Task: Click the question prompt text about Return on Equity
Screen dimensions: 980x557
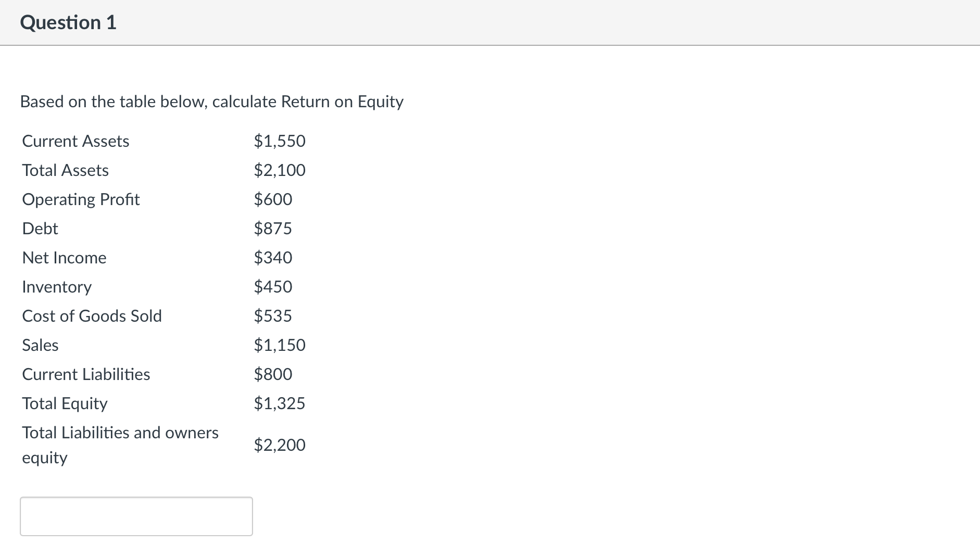Action: pyautogui.click(x=211, y=102)
